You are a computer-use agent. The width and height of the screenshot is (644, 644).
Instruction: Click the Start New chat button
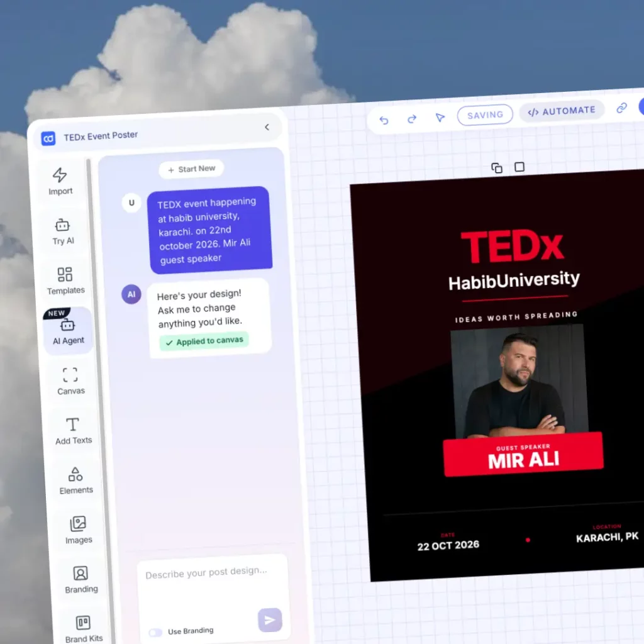tap(191, 169)
